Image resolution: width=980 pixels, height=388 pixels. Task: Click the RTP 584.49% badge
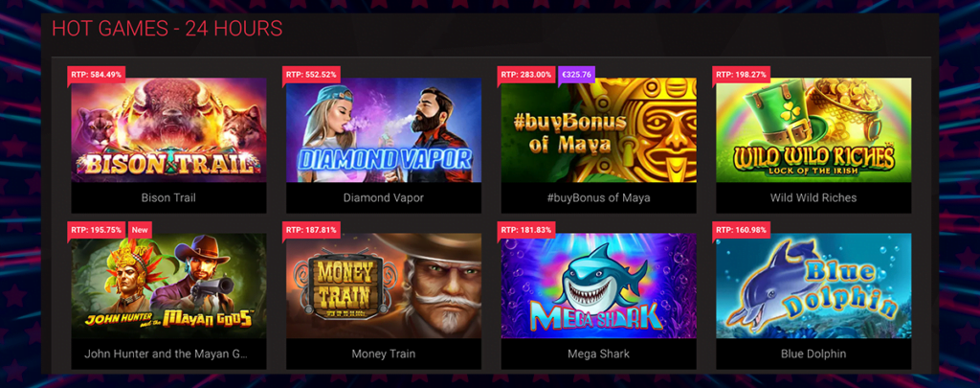(x=97, y=75)
